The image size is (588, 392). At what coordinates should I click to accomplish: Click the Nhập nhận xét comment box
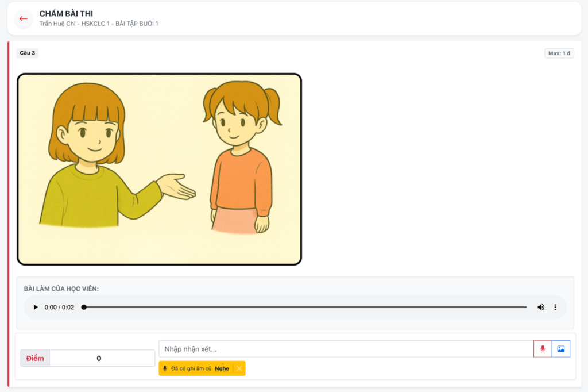[x=346, y=349]
